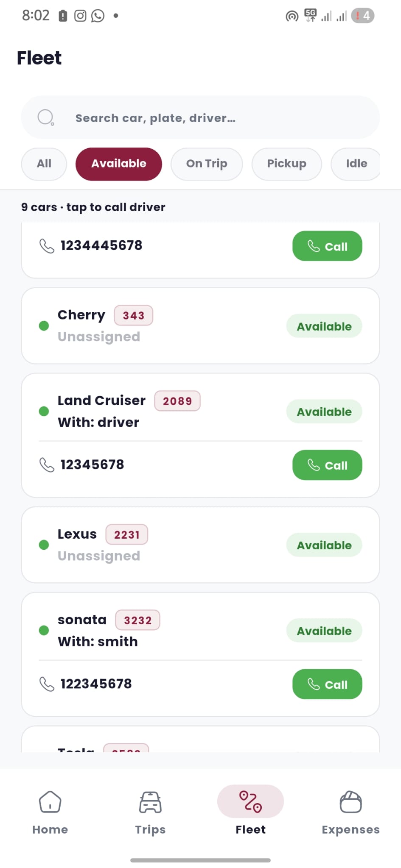Tap the Fleet route icon
Image resolution: width=401 pixels, height=868 pixels.
pyautogui.click(x=250, y=801)
